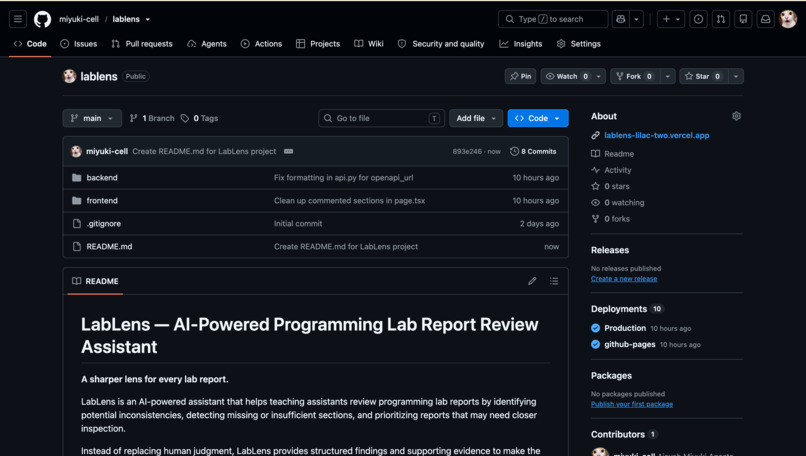Select the Code tab
Screen dimensions: 806x456
30,44
